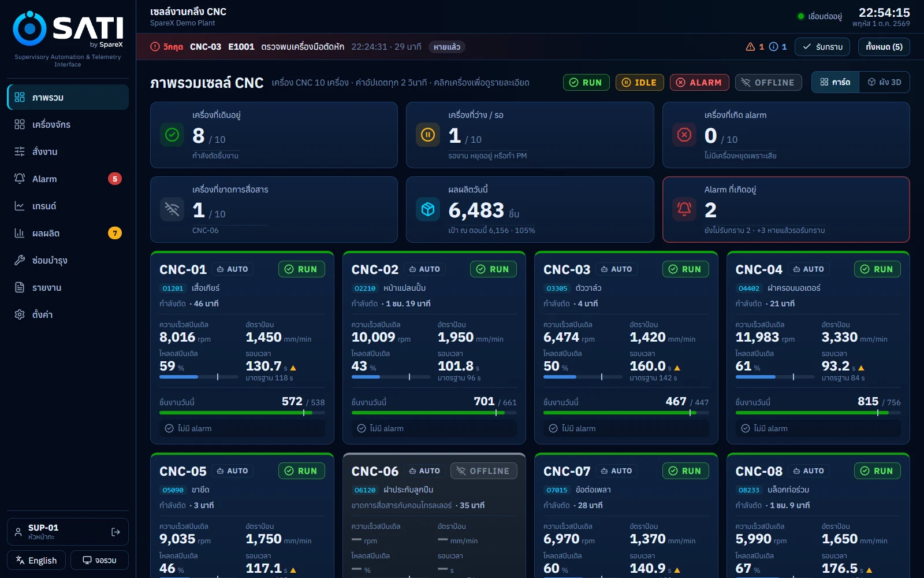Click the logout icon next to SUP-01

point(115,532)
